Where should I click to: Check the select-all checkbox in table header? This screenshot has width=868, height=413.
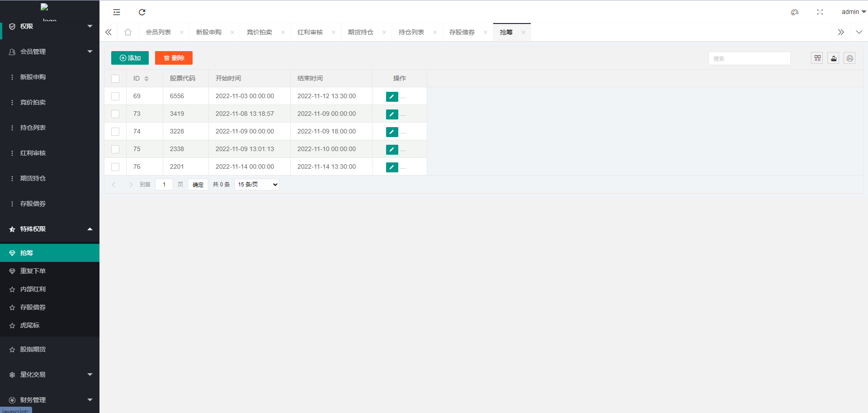[x=115, y=79]
